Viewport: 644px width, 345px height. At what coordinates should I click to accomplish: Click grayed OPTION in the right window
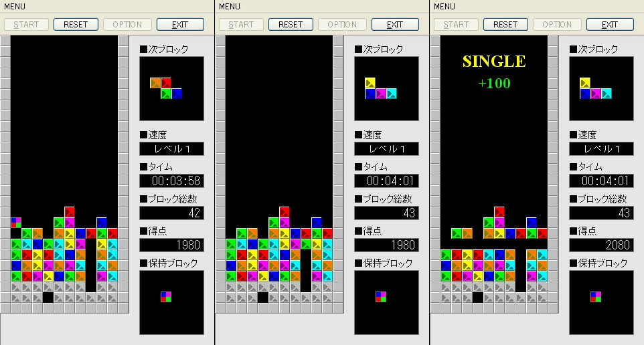tap(557, 25)
